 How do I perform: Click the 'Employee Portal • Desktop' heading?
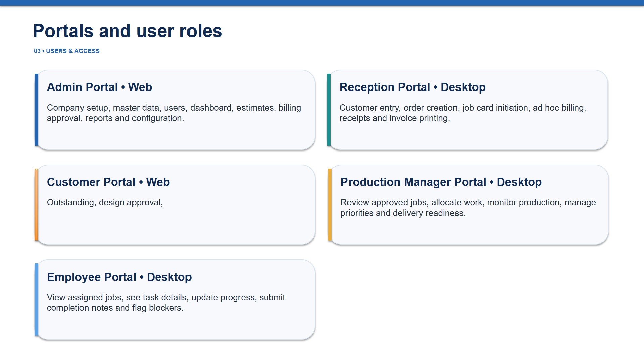(119, 277)
